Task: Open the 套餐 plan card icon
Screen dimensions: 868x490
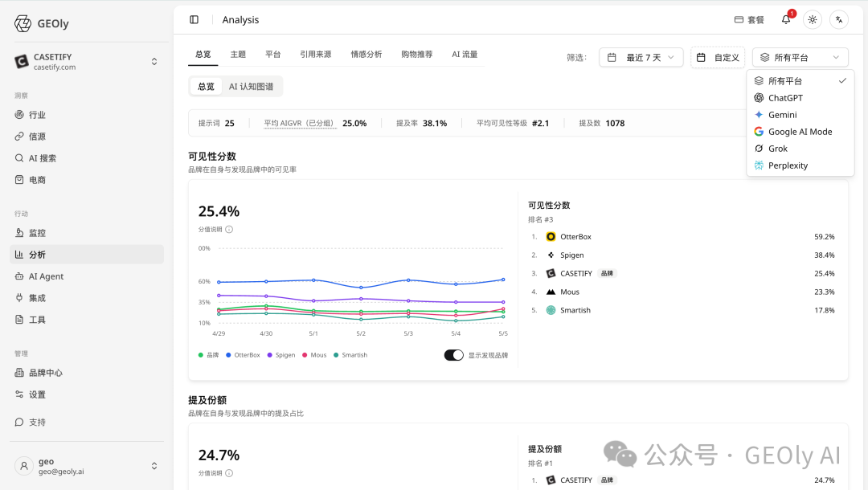Action: 739,20
